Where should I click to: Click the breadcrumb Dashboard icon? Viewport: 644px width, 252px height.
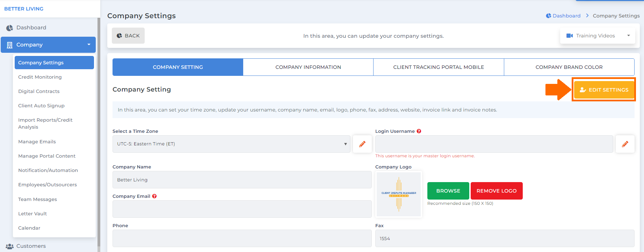(549, 16)
